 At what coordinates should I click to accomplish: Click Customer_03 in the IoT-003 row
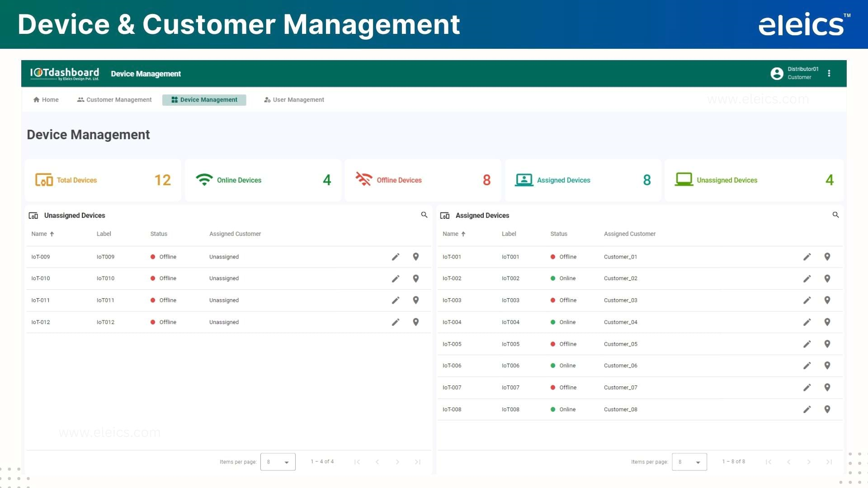(x=620, y=300)
